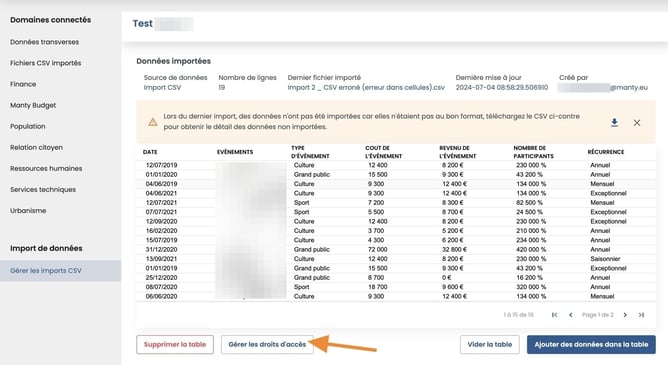Open the Finance domain
668x365 pixels.
tap(23, 84)
